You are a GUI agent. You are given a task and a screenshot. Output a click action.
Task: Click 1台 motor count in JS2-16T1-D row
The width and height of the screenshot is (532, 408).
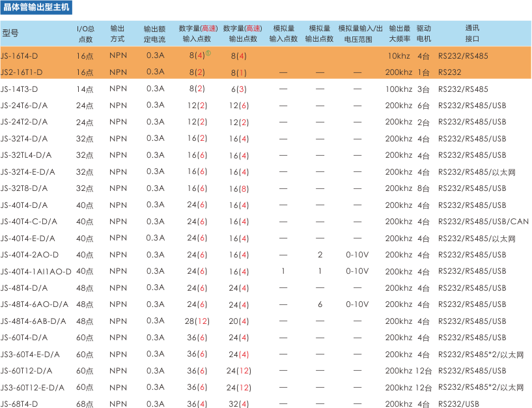tap(423, 72)
